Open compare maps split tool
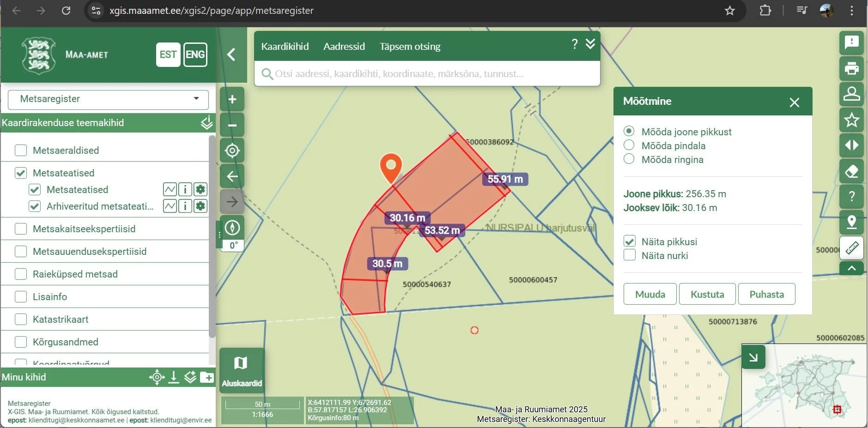This screenshot has height=428, width=868. (x=851, y=145)
